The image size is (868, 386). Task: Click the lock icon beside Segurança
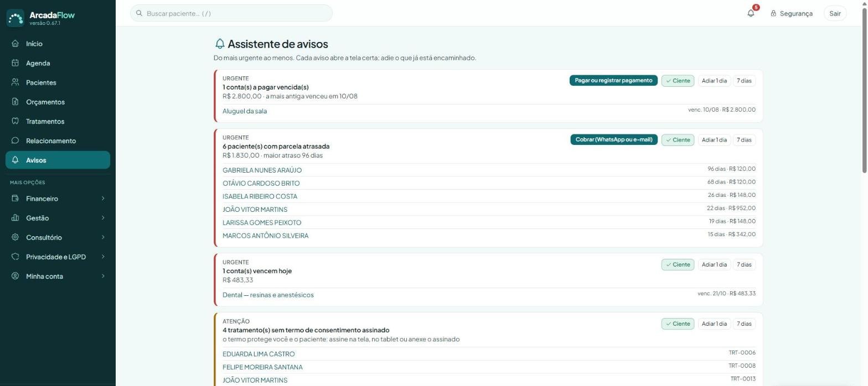point(773,13)
